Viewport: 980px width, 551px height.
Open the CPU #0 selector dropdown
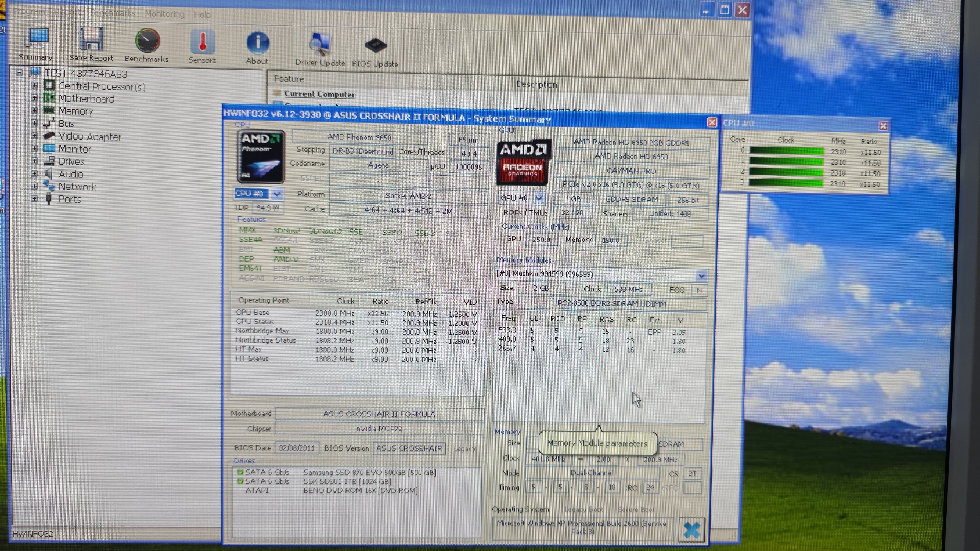coord(277,194)
